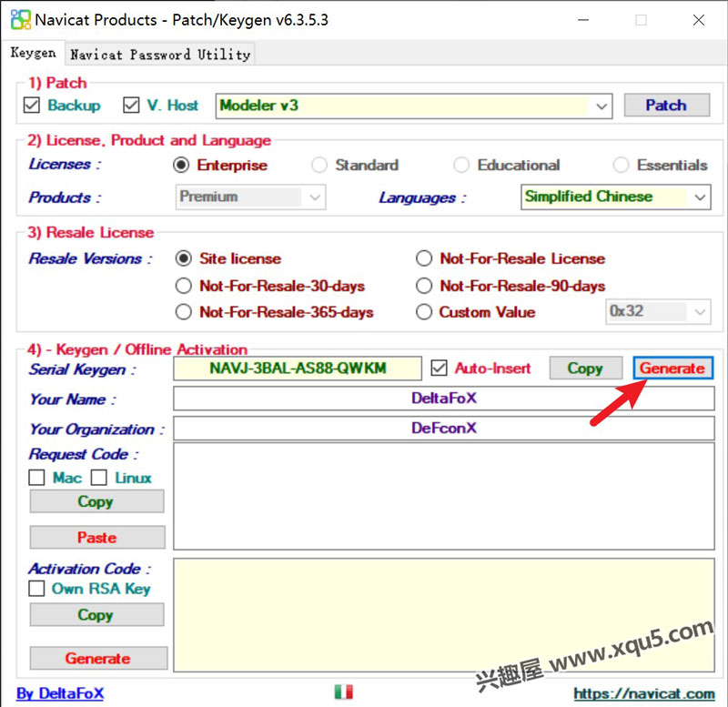The image size is (728, 707).
Task: Click inside the Request Code text area
Action: 444,496
